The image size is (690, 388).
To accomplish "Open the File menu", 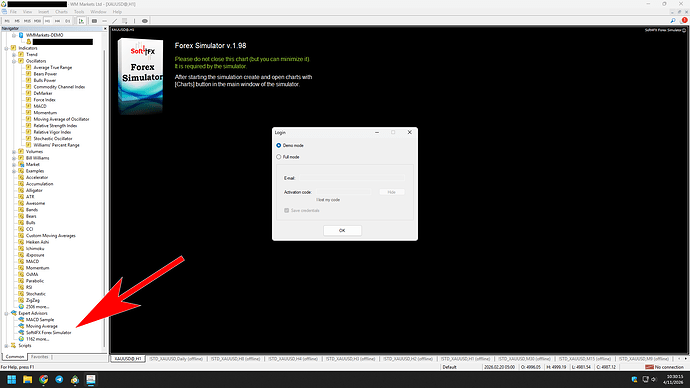I will 13,12.
